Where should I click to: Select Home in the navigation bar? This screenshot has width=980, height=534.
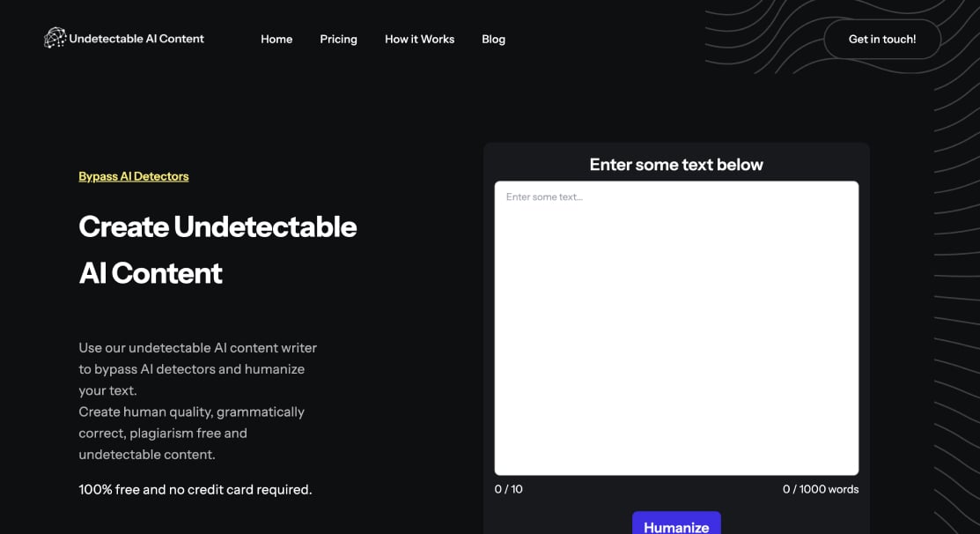click(276, 39)
